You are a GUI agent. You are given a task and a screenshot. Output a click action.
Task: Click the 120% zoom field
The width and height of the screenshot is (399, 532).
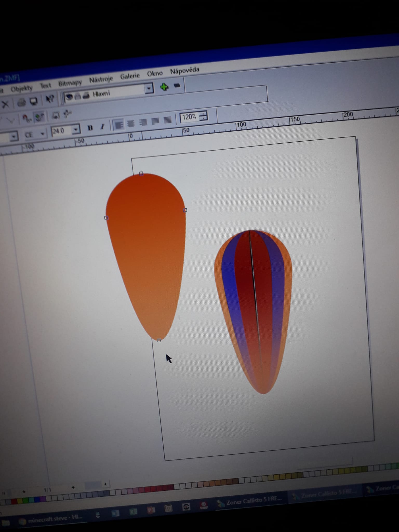(x=189, y=117)
